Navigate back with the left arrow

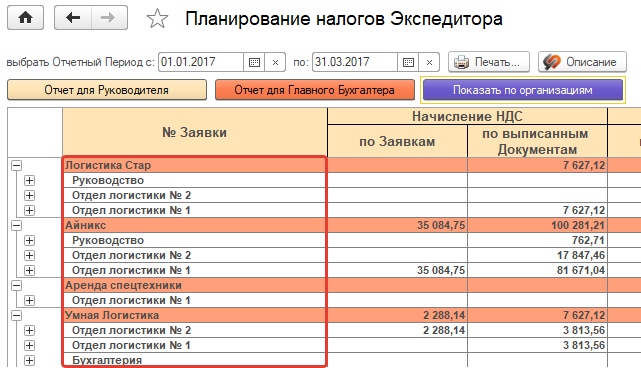click(73, 18)
